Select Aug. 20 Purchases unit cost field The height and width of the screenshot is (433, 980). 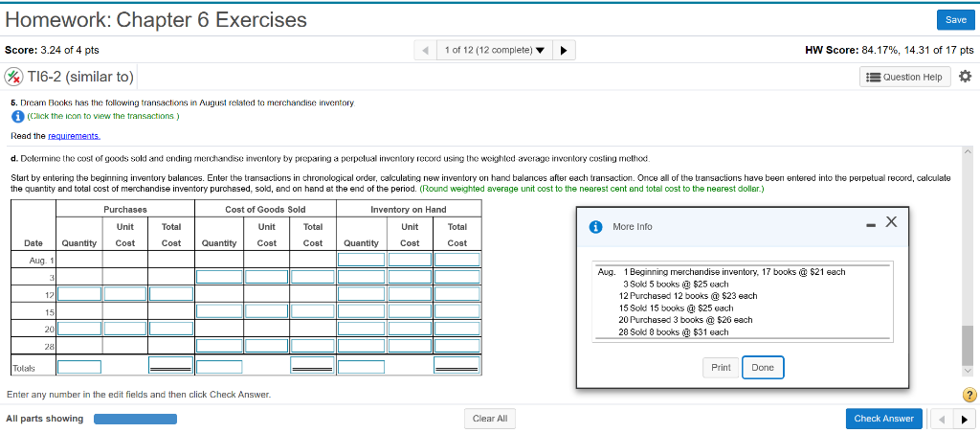[x=125, y=328]
